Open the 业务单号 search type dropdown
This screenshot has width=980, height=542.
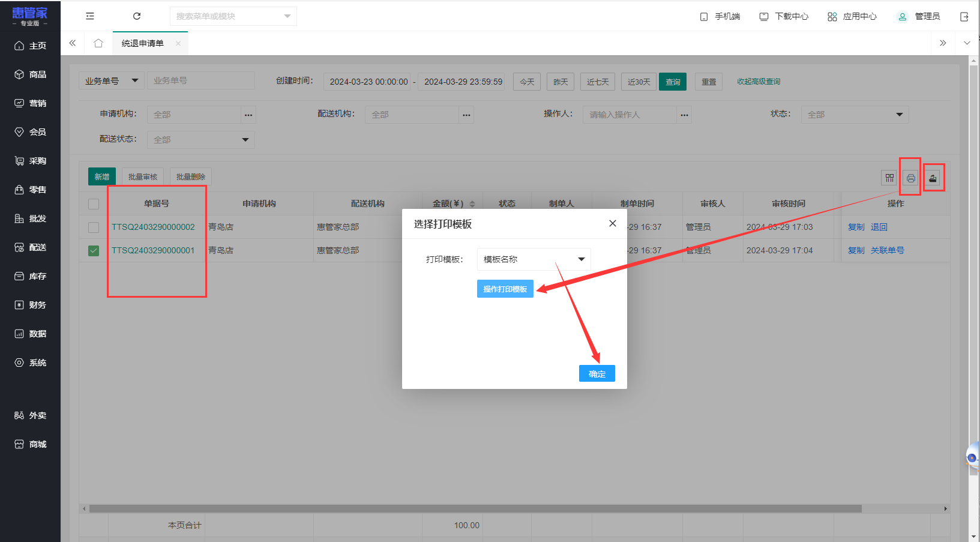click(x=112, y=80)
